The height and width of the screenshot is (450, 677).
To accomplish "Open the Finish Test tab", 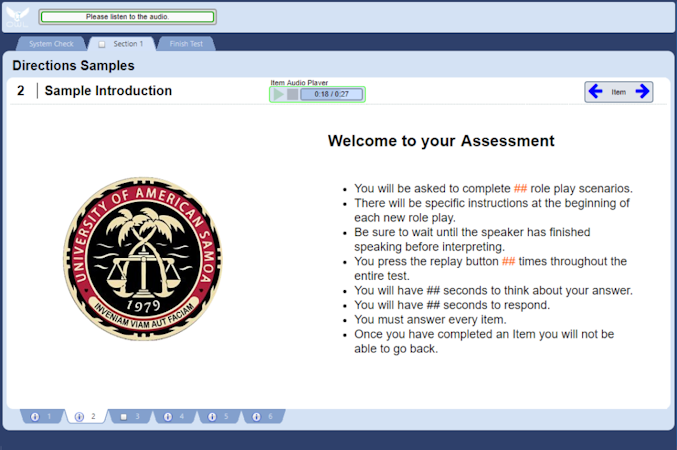I will pos(186,44).
